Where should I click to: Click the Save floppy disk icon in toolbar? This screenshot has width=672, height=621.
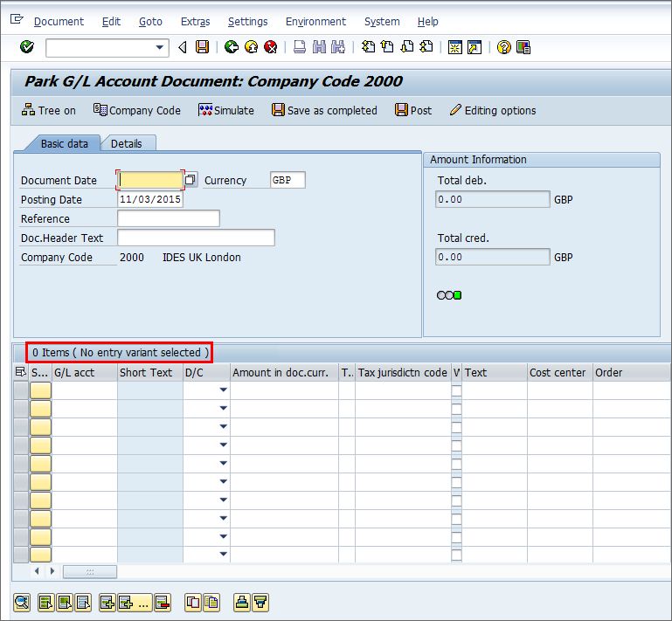[x=202, y=46]
